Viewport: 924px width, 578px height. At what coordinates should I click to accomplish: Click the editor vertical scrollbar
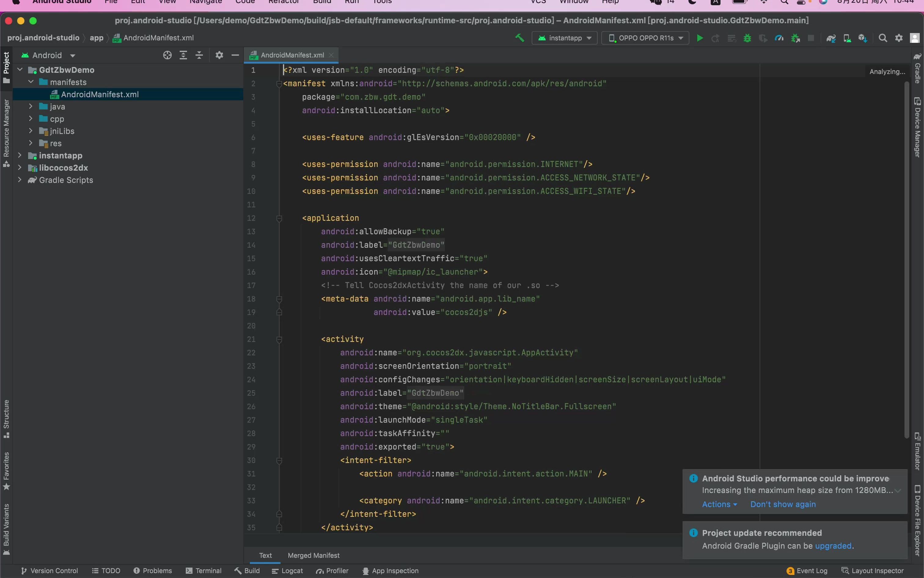click(x=907, y=260)
